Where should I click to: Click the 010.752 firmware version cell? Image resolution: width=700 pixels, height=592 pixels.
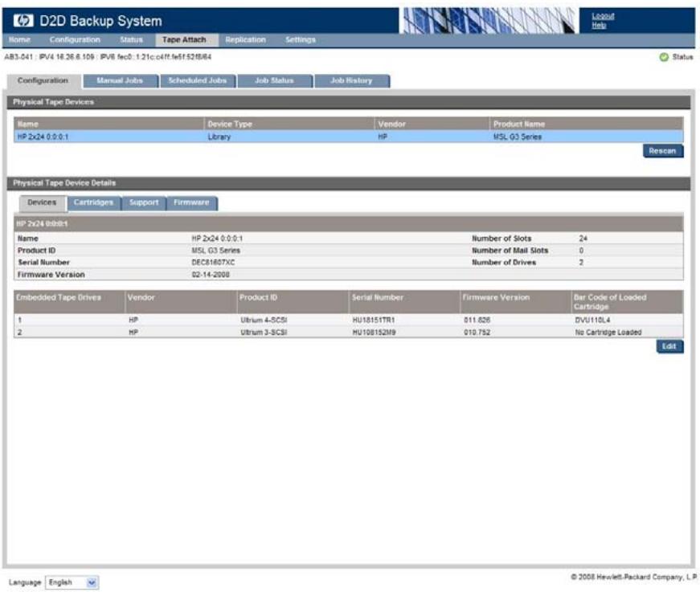tap(477, 333)
